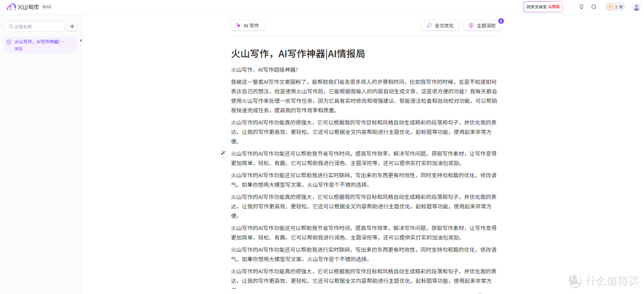Click paragraph starting 我被这一整套AI写作文案圈粉了

[x=364, y=96]
